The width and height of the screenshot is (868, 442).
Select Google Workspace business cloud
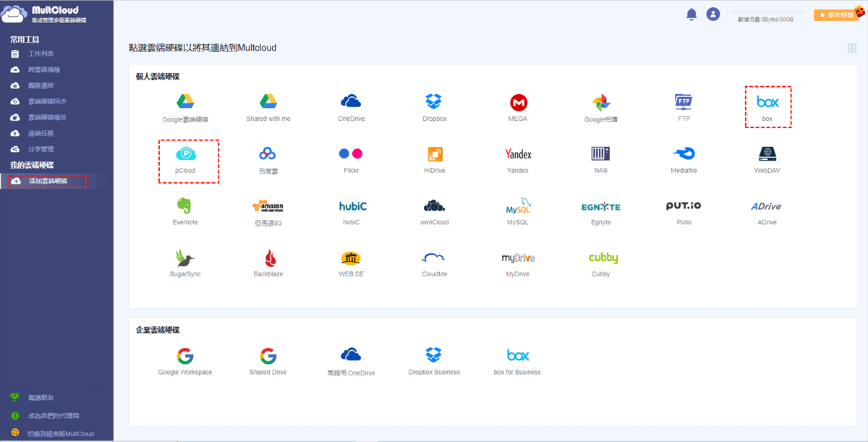point(185,356)
